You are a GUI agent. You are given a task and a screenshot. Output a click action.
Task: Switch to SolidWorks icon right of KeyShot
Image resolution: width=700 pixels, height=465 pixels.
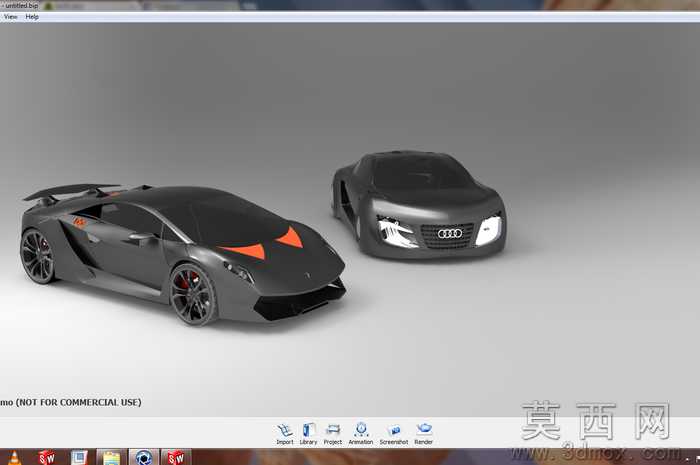pyautogui.click(x=176, y=457)
